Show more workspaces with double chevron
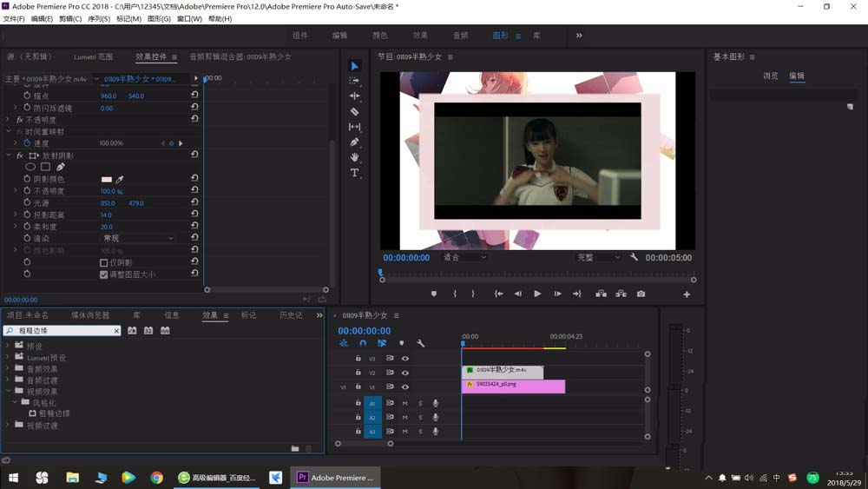The image size is (868, 489). [579, 36]
